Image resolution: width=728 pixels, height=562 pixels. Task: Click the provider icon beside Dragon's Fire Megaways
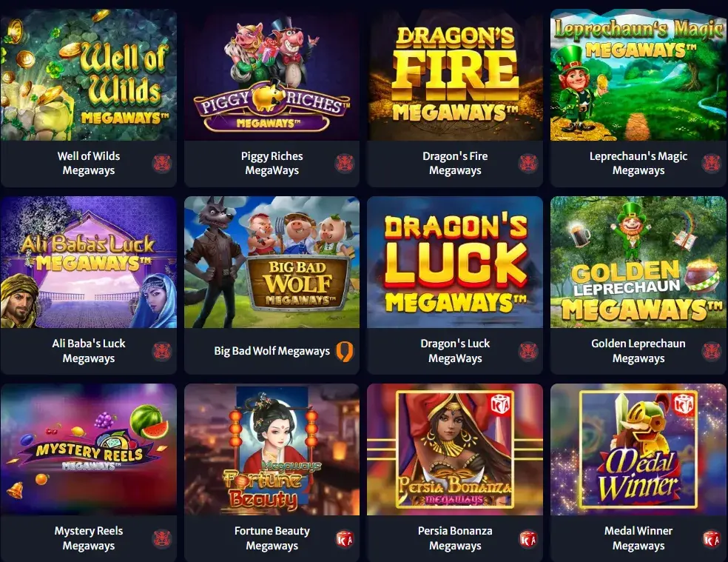(x=528, y=163)
